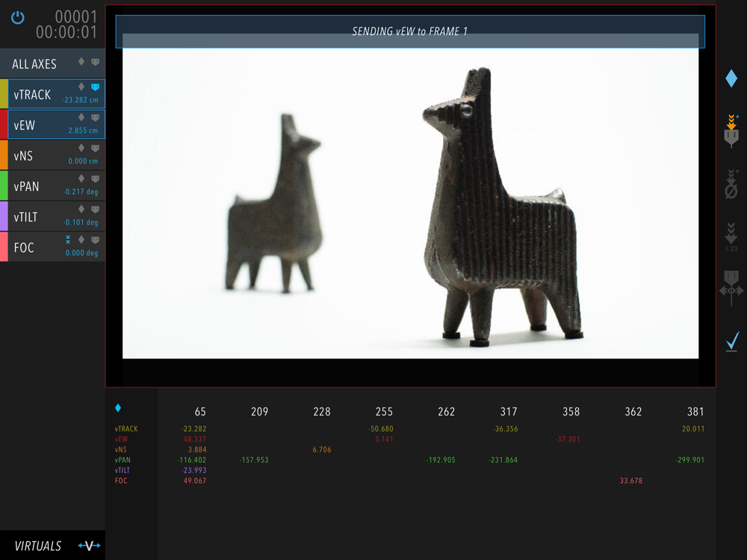This screenshot has height=560, width=747.
Task: Click the yellow vTRACK color swatch
Action: pyautogui.click(x=4, y=94)
